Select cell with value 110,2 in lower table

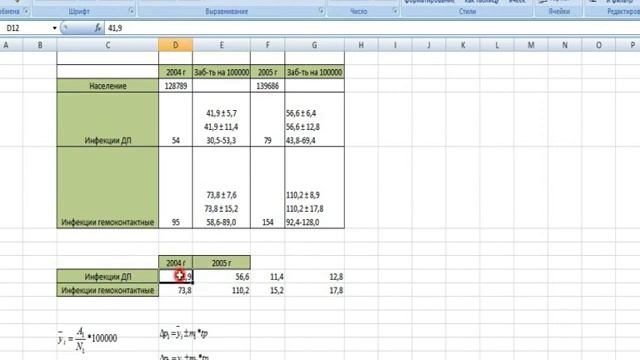222,290
